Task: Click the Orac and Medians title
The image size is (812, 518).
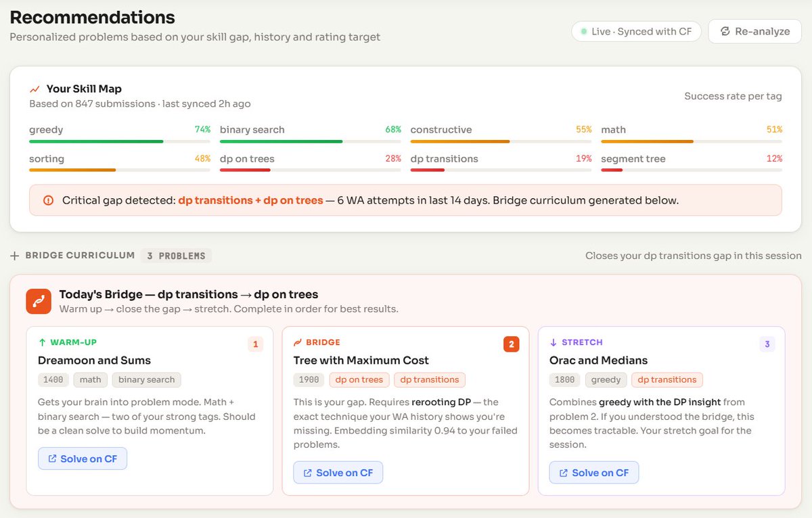Action: click(599, 360)
